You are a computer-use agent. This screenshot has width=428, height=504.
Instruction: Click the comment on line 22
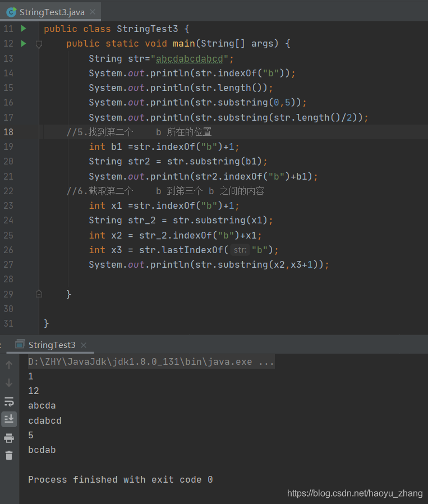coord(165,191)
